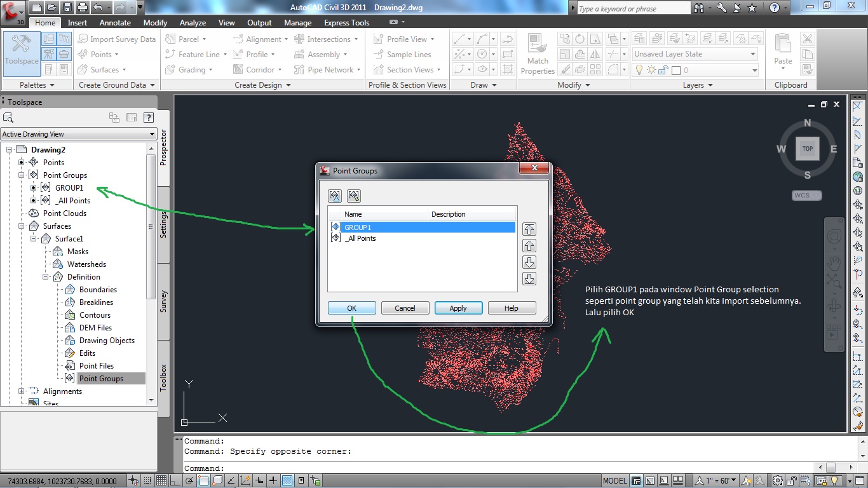Open the Import Survey Data tool
868x488 pixels.
pyautogui.click(x=116, y=39)
